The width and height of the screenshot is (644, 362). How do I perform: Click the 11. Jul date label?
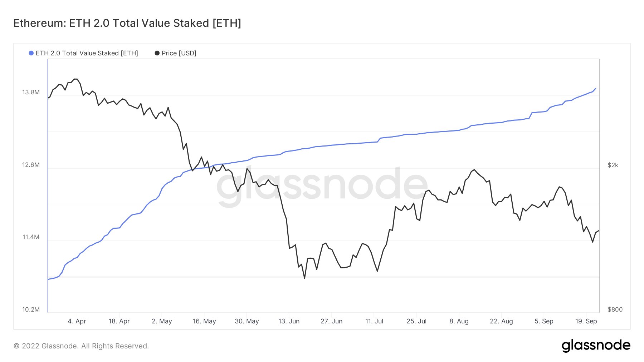point(374,321)
